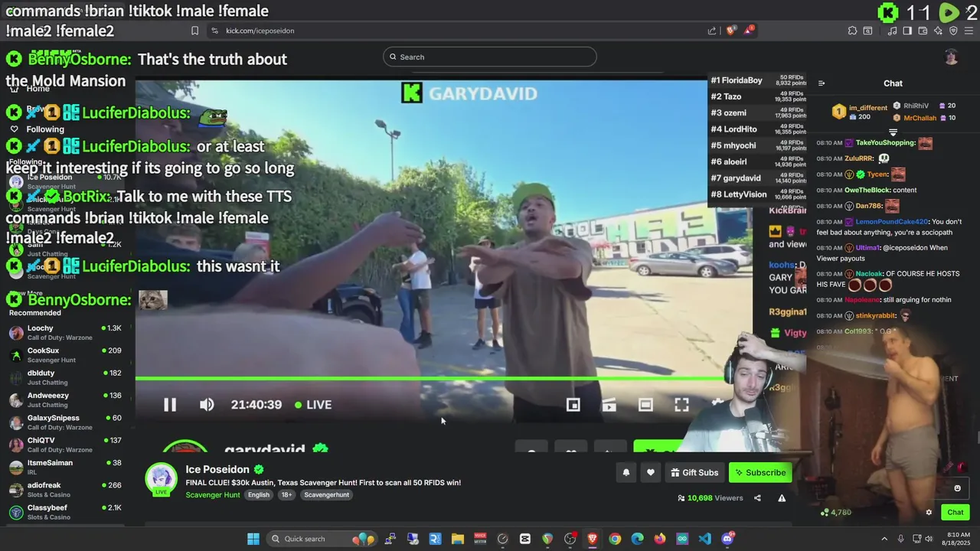Image resolution: width=980 pixels, height=551 pixels.
Task: Open chat settings gear icon
Action: (929, 513)
